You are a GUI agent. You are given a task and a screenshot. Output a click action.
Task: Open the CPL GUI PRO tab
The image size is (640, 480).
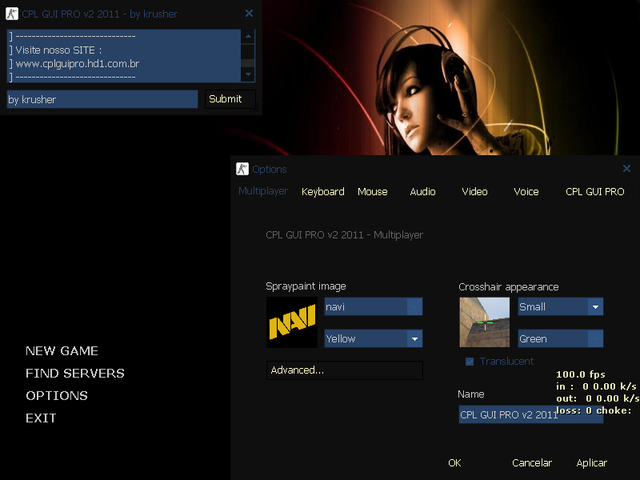(594, 192)
